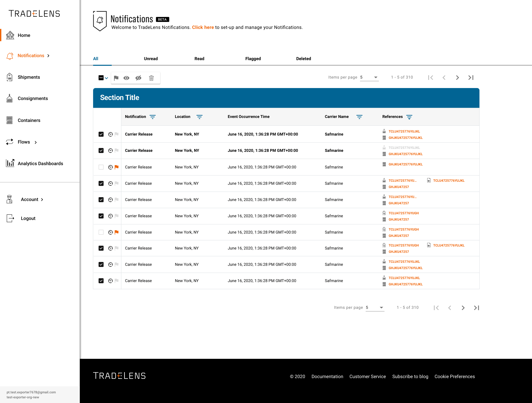Check the unchecked third row checkbox
This screenshot has height=403, width=532.
[101, 167]
